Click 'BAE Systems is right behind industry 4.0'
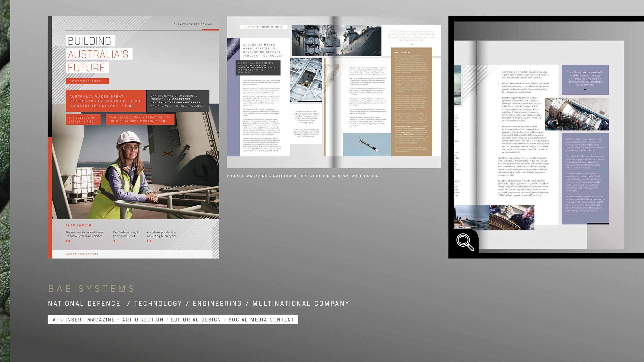The height and width of the screenshot is (362, 644). 126,234
